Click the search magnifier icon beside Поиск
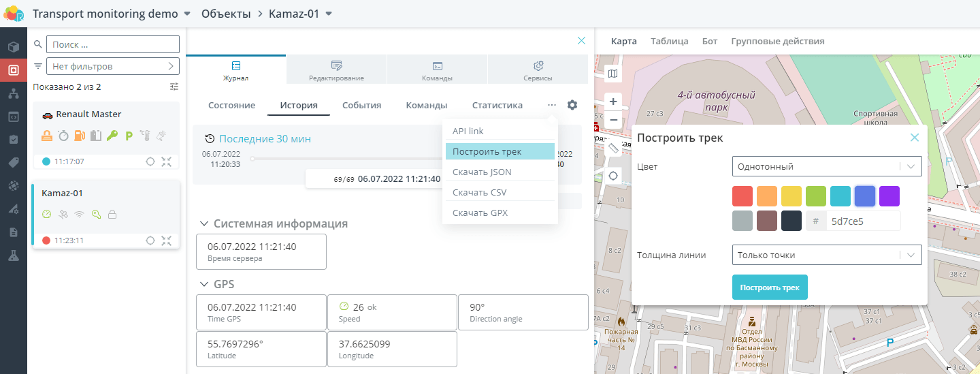This screenshot has width=980, height=374. click(x=38, y=44)
